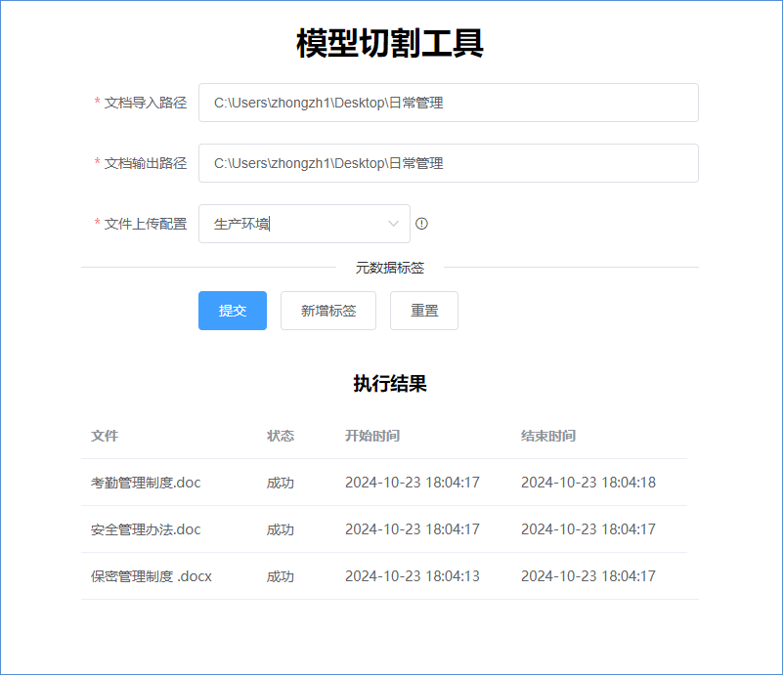The image size is (784, 675).
Task: Select the 保密管理制度 .docx file row
Action: 152,576
